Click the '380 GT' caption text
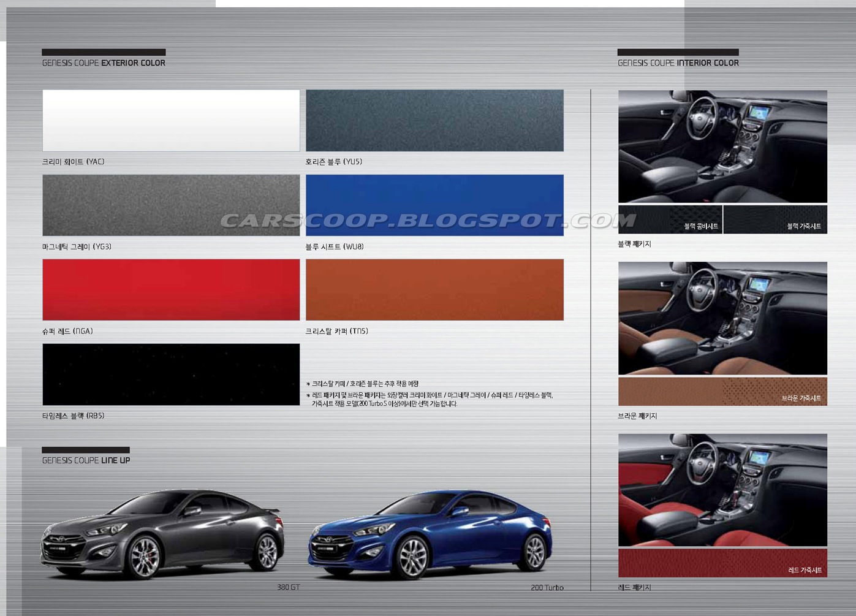The width and height of the screenshot is (856, 616). [x=288, y=587]
